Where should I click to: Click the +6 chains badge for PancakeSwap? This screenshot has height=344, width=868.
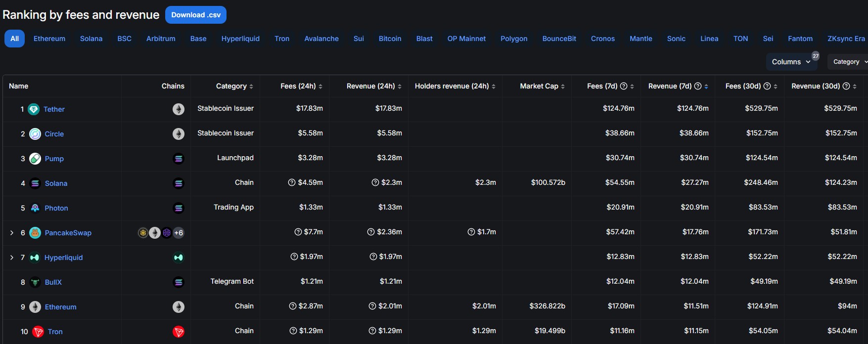click(x=179, y=233)
